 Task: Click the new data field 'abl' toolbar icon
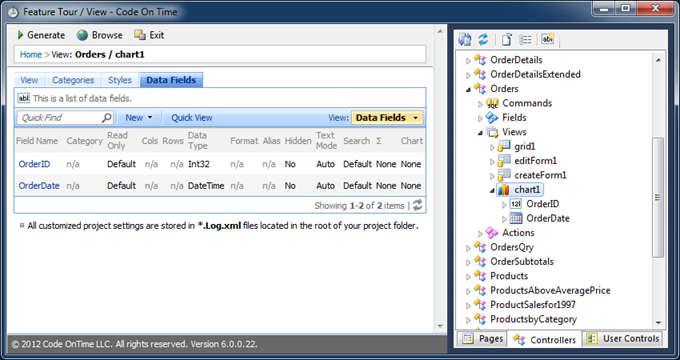click(x=548, y=39)
